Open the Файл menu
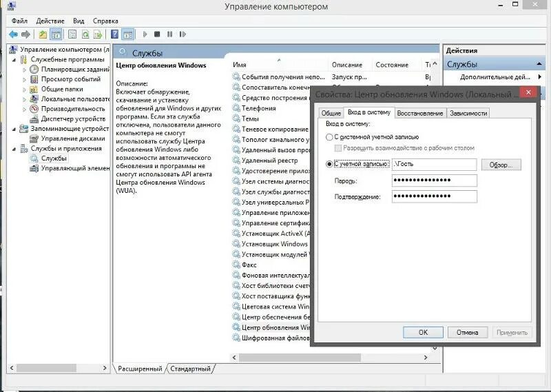Screen dimensions: 551x392 19,21
